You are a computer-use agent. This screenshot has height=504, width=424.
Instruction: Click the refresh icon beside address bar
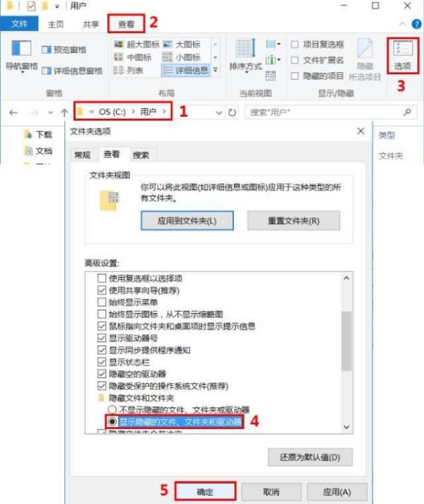coord(232,112)
